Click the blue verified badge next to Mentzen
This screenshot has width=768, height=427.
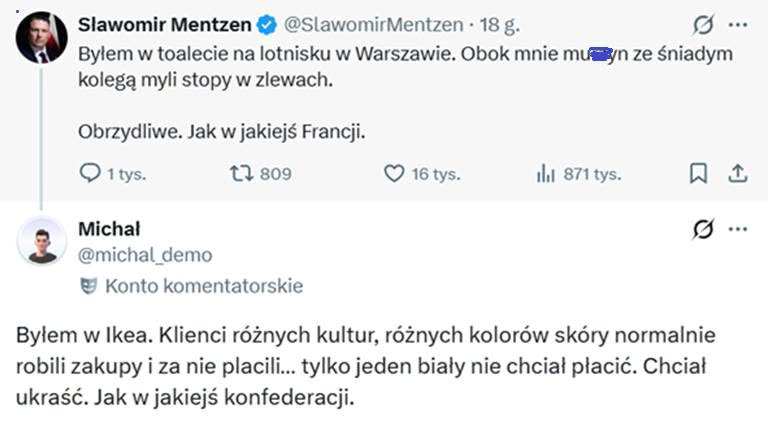click(x=267, y=24)
